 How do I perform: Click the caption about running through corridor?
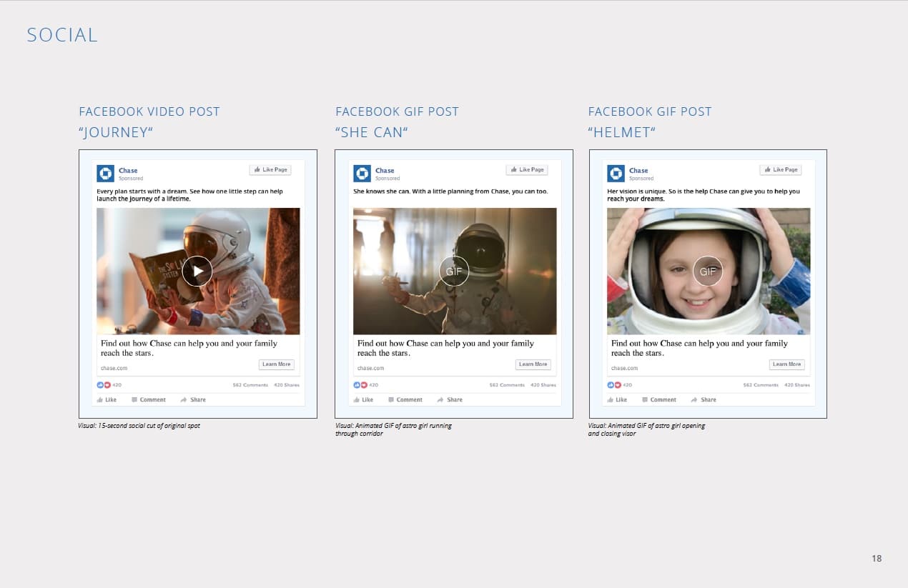393,429
